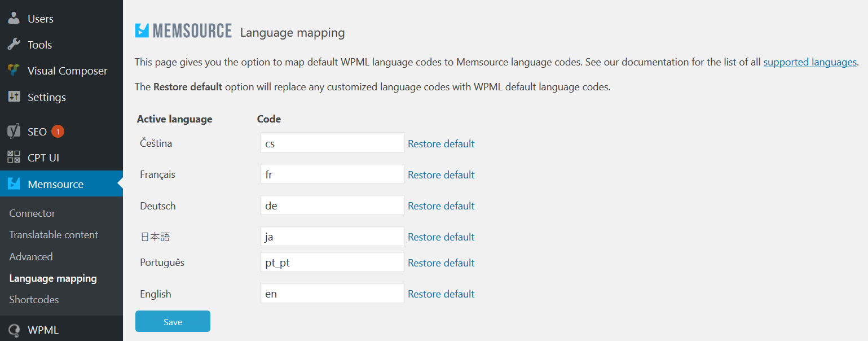Select the Language mapping submenu item
Viewport: 868px width, 341px height.
53,278
